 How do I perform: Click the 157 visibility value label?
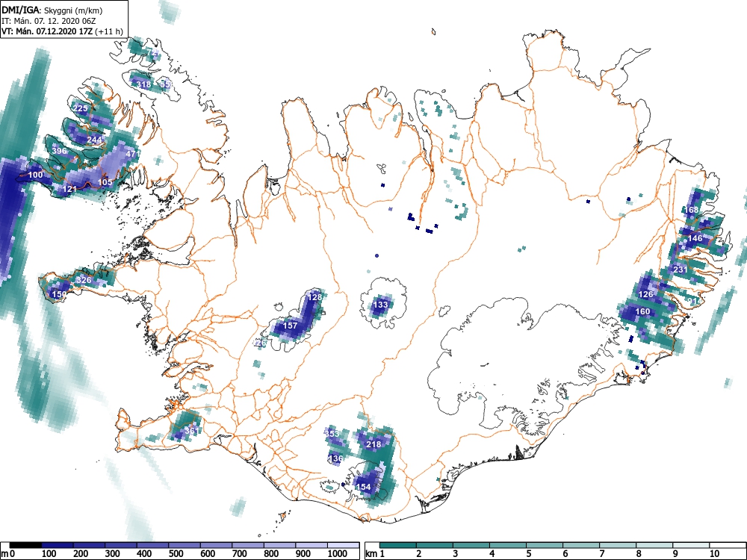click(290, 326)
